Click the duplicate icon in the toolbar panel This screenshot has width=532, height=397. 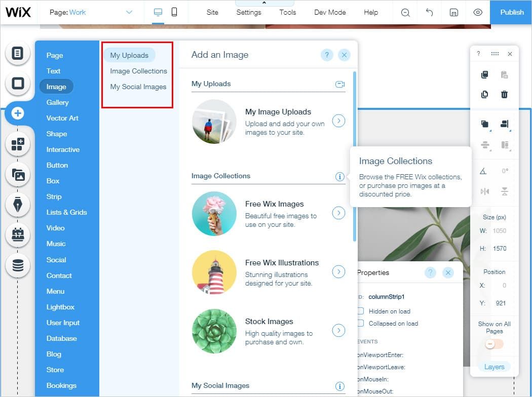pyautogui.click(x=484, y=94)
